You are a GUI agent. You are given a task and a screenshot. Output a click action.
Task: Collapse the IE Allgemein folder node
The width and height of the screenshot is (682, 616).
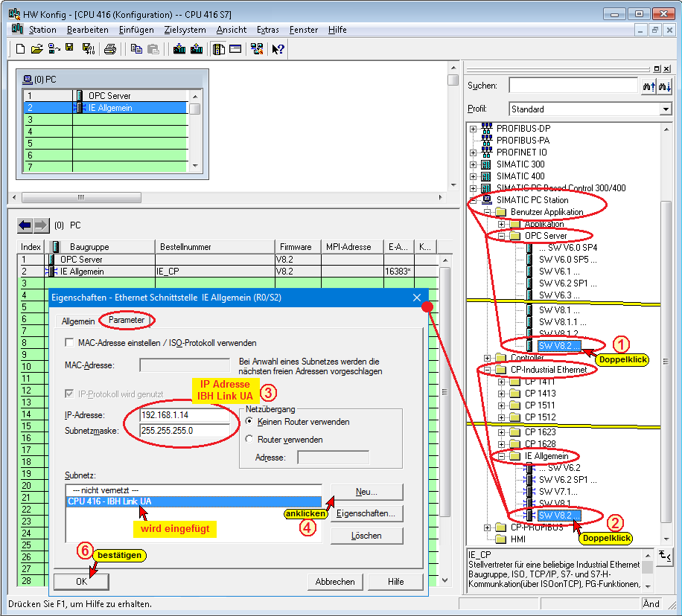point(502,457)
